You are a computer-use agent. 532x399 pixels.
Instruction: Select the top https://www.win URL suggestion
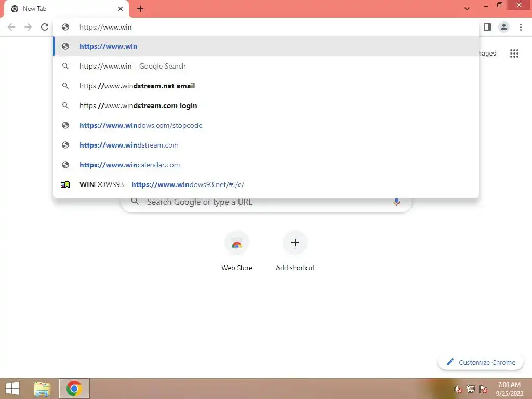[x=267, y=46]
